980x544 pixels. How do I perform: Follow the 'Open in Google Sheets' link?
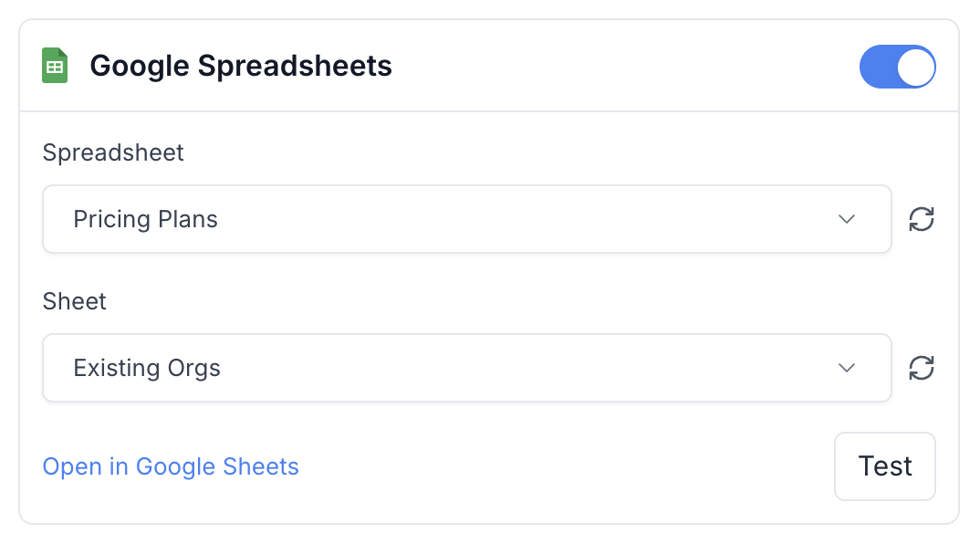(x=171, y=466)
